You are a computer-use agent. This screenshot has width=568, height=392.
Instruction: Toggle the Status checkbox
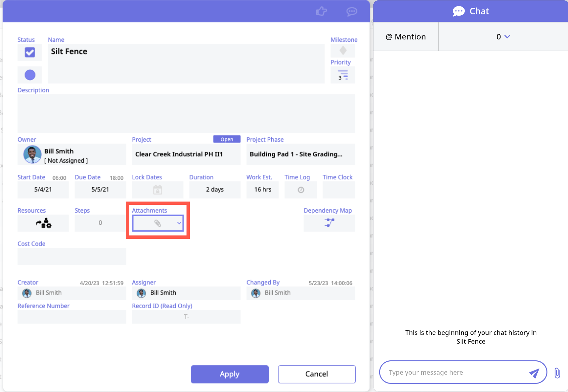tap(30, 52)
